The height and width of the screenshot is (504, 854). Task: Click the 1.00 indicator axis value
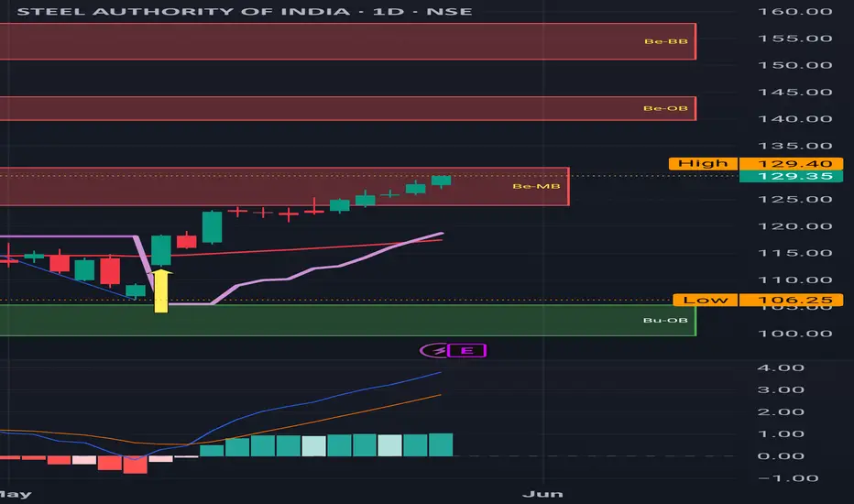coord(781,434)
